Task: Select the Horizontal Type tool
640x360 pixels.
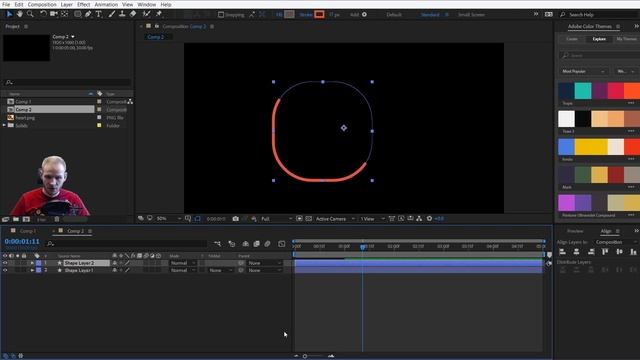Action: tap(99, 14)
